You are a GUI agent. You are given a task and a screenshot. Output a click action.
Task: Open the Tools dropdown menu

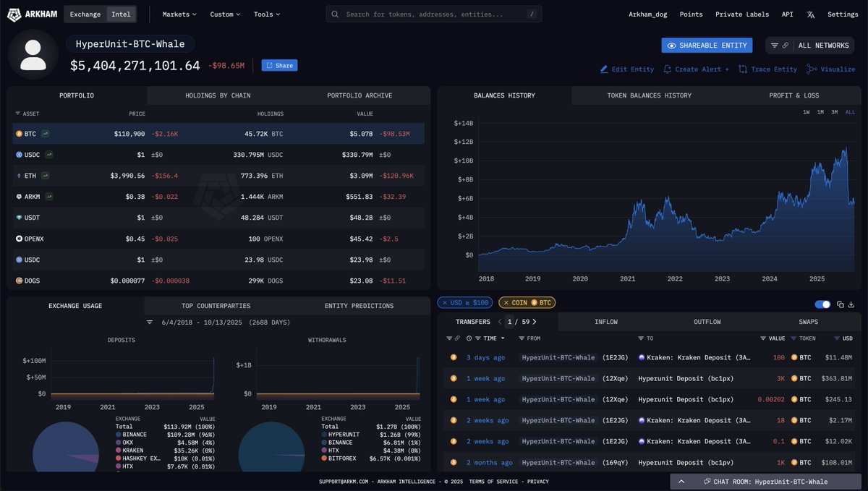(267, 14)
